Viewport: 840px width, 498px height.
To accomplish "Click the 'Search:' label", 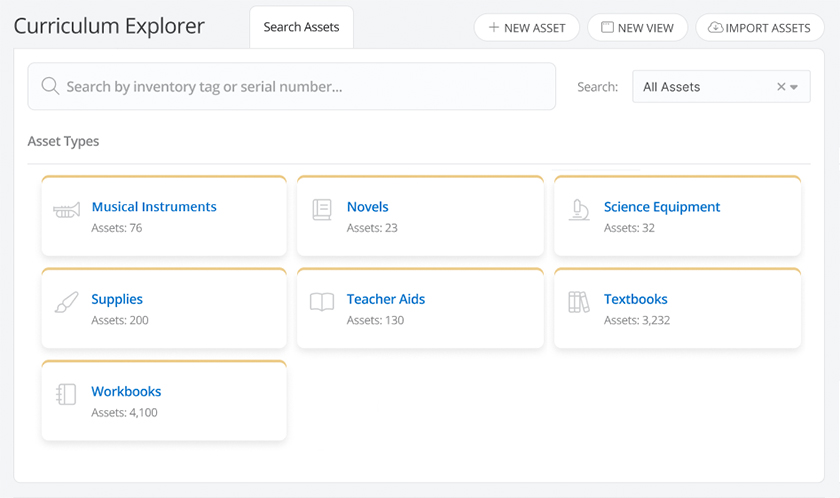I will click(x=597, y=87).
